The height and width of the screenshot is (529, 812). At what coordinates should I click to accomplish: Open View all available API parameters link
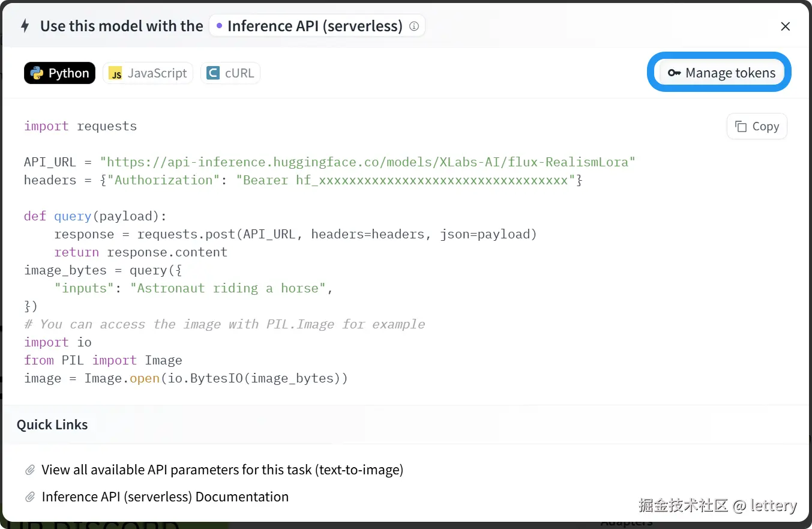coord(222,470)
